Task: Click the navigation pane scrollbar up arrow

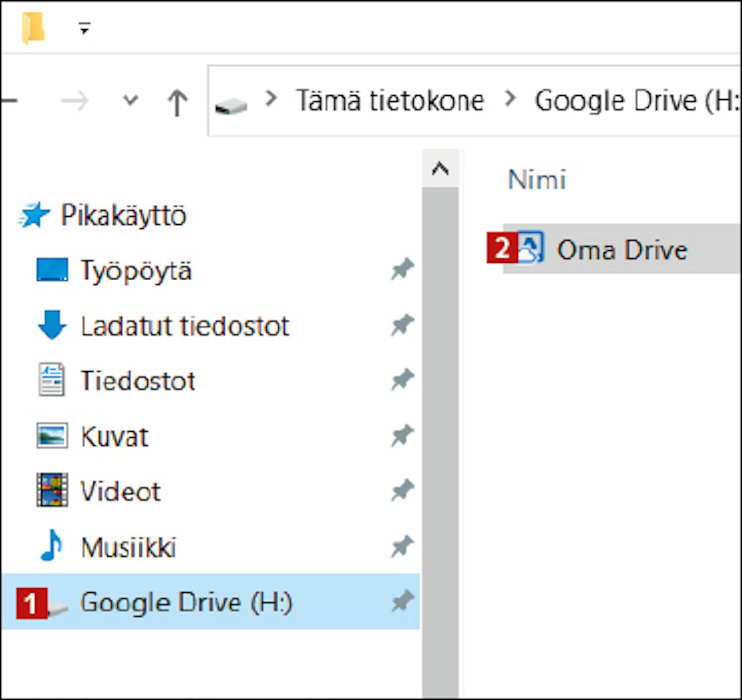Action: 440,169
